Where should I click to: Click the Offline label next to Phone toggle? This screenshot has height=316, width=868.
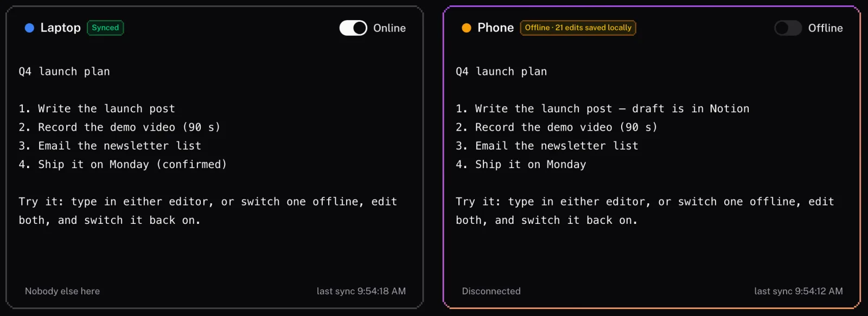pyautogui.click(x=826, y=28)
